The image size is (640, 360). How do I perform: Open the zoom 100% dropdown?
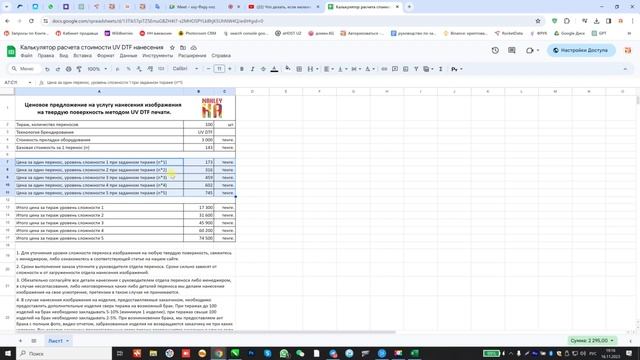(97, 69)
